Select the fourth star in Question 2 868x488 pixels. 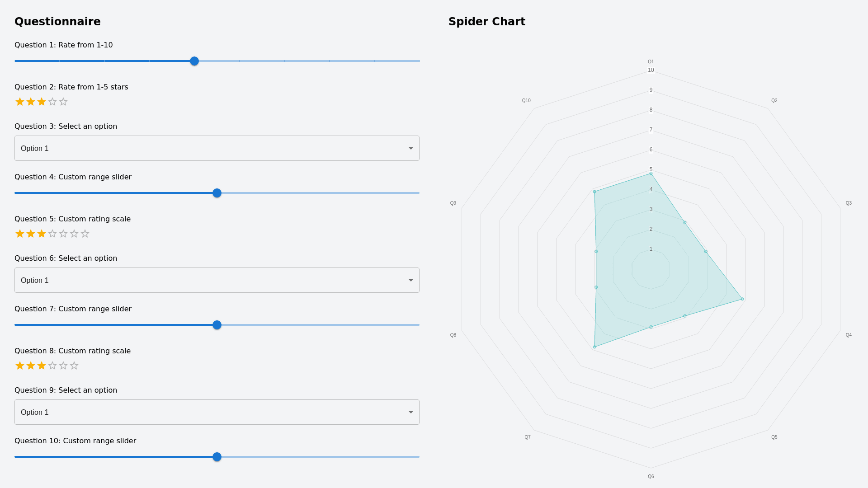[x=52, y=102]
